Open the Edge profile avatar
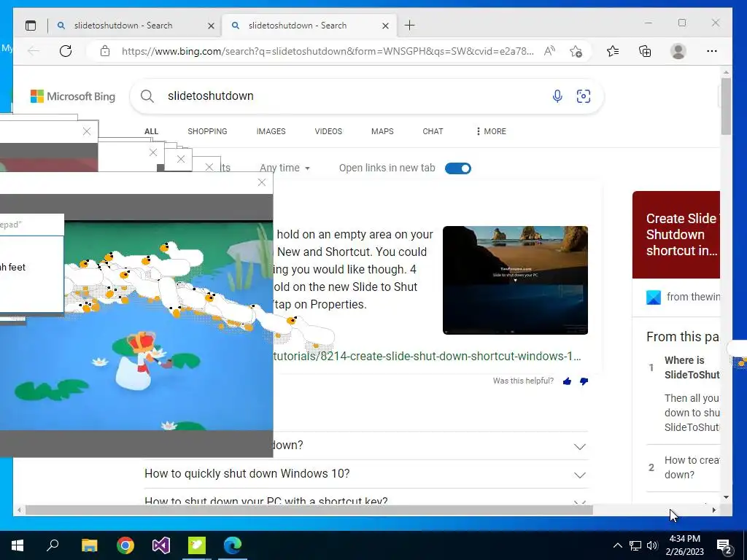Viewport: 747px width, 560px height. click(678, 51)
